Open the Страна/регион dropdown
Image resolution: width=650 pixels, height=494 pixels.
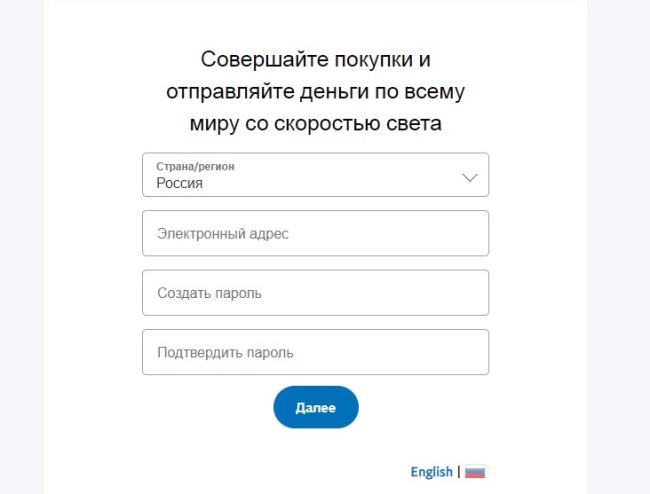(315, 174)
